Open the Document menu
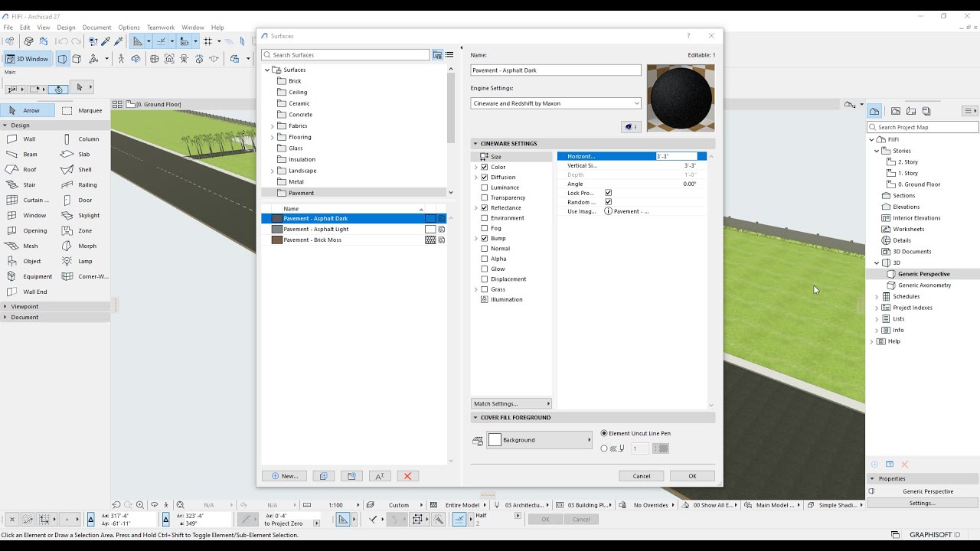This screenshot has height=551, width=980. click(96, 28)
